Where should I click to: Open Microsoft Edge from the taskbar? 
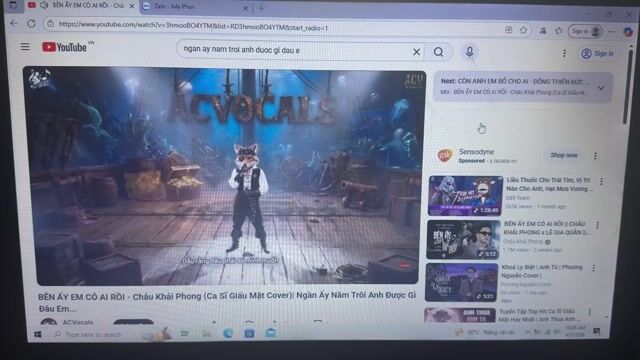click(x=228, y=333)
